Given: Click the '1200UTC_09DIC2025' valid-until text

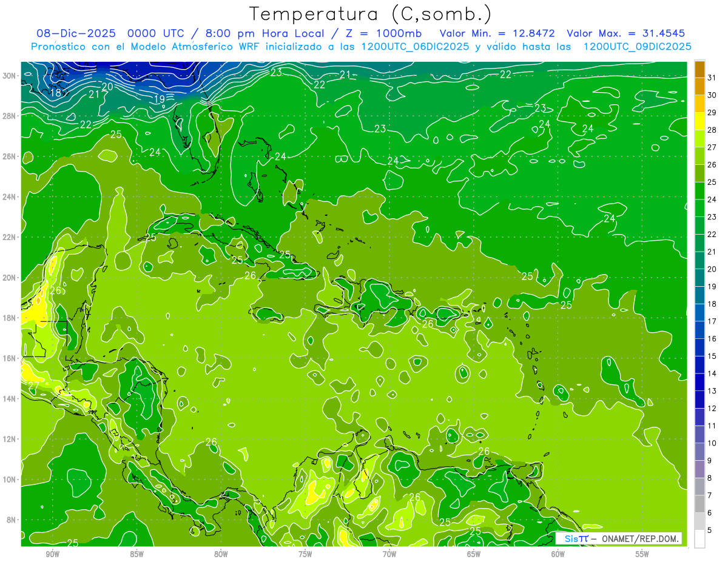Looking at the screenshot, I should [x=638, y=47].
